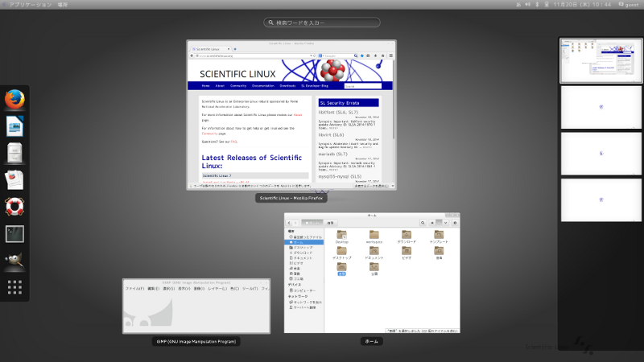Switch to the fourth workspace thumbnail
Screen dimensions: 644x362
click(x=601, y=200)
